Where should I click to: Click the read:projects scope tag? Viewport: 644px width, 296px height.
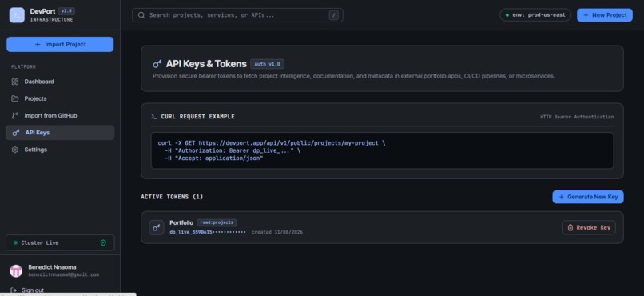(217, 222)
